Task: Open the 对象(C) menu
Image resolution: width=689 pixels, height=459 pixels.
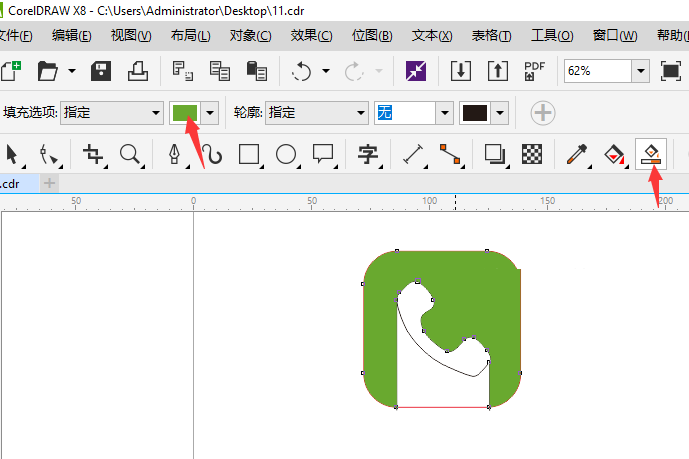Action: tap(250, 35)
